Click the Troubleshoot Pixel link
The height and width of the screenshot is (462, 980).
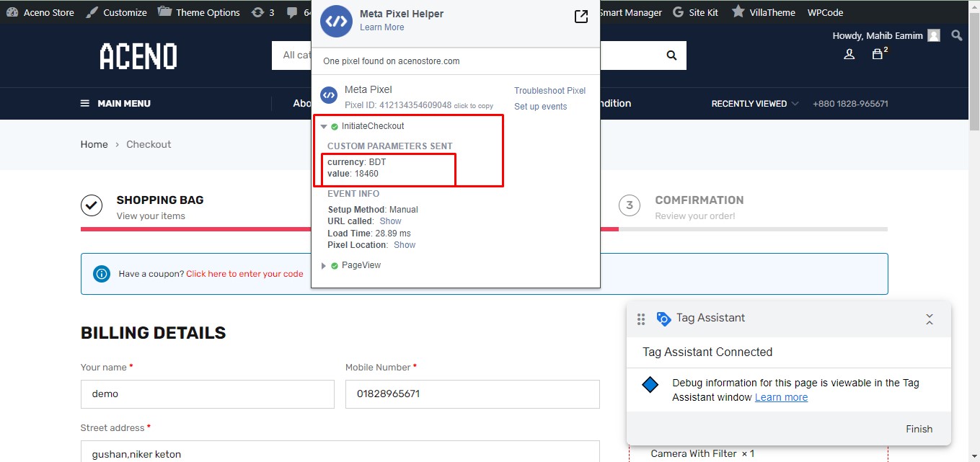(549, 91)
